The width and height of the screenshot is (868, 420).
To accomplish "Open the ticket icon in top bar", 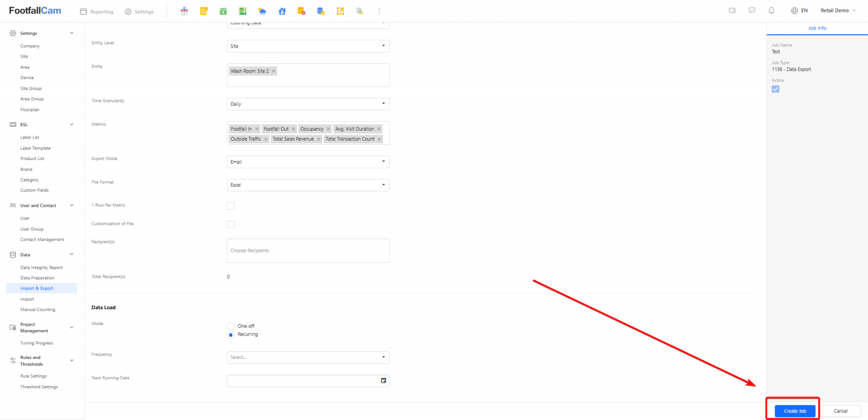I will tap(732, 11).
